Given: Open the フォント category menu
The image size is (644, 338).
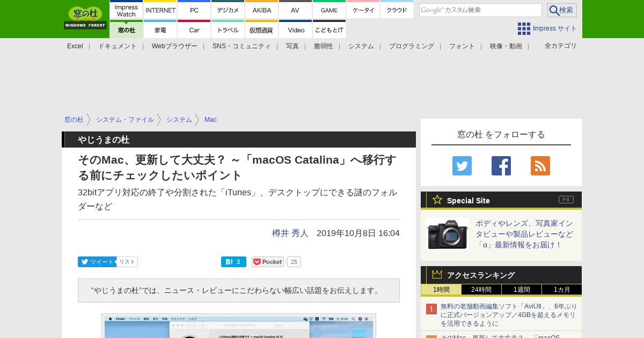Looking at the screenshot, I should [x=462, y=46].
